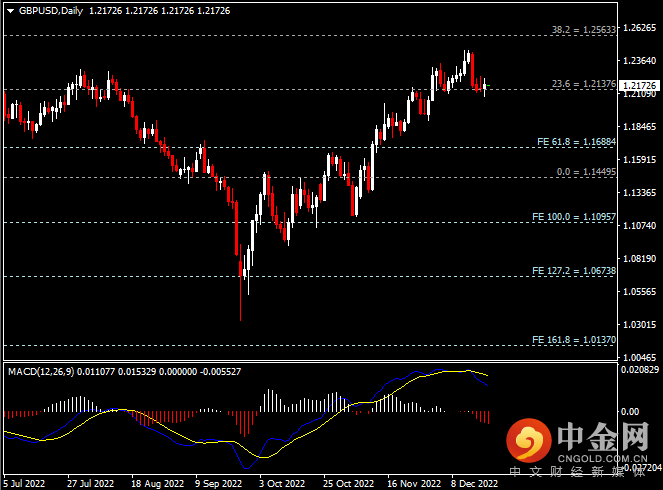Click the 8 Dec 2022 date label
Screen dimensions: 663x490
473,482
